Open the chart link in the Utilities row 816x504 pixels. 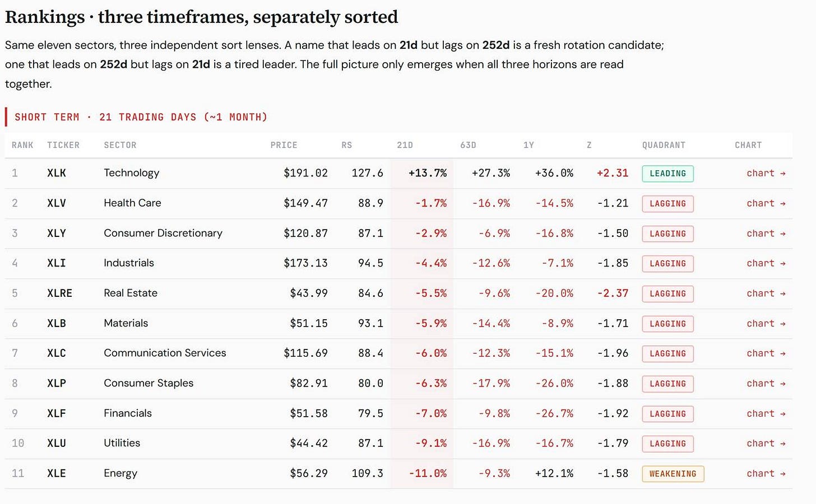pos(766,444)
